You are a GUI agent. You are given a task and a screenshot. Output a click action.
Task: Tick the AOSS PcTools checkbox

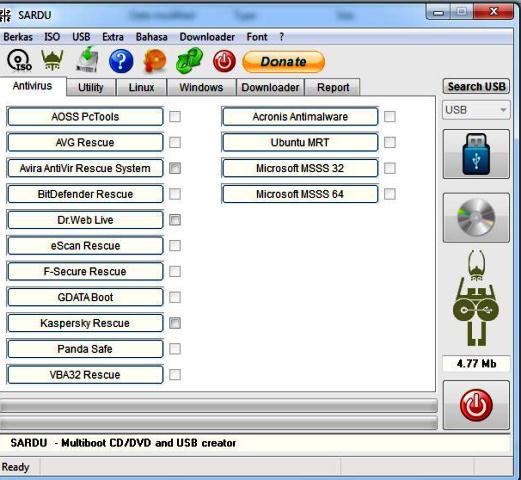175,117
